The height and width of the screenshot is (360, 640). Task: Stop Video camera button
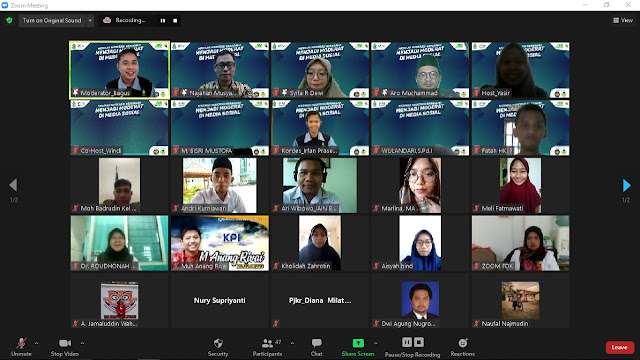64,347
